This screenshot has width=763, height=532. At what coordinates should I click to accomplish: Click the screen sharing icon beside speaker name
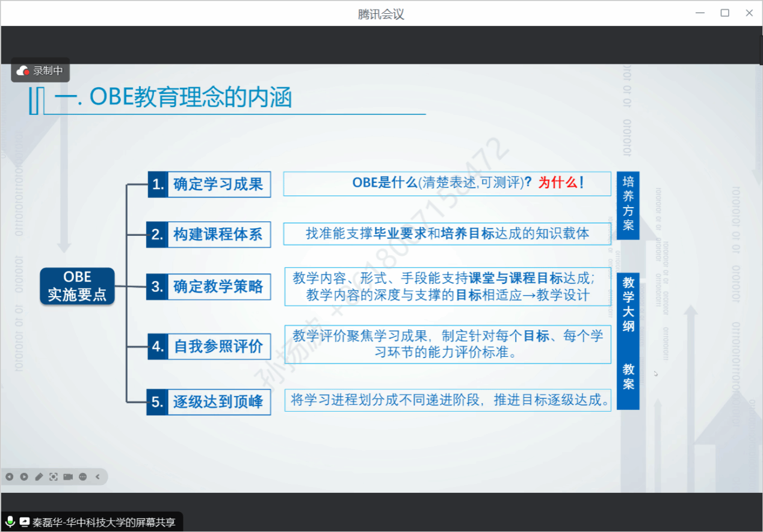tap(25, 522)
